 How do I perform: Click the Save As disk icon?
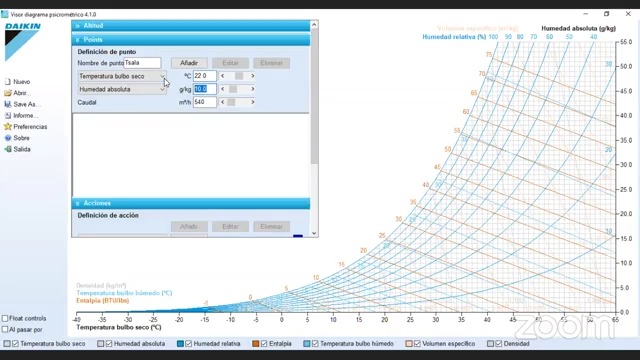click(7, 104)
